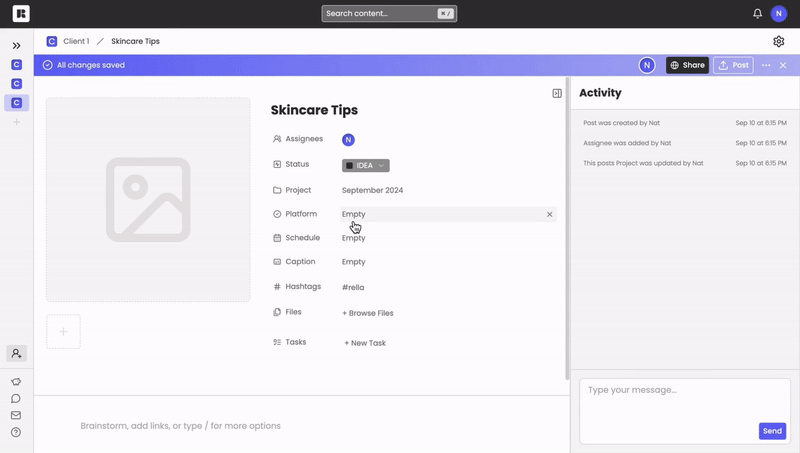Click the Hashtags # icon
Image resolution: width=800 pixels, height=453 pixels.
coord(277,287)
